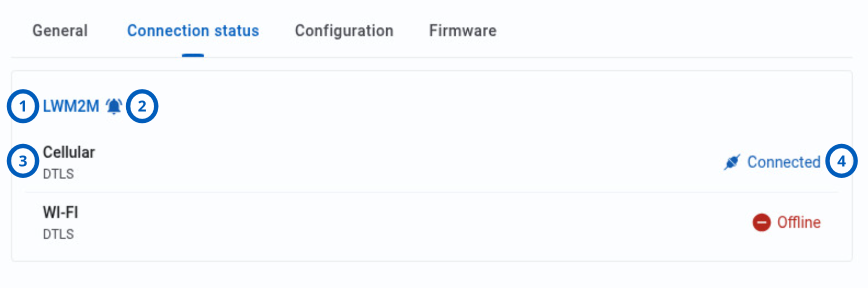Click the plug icon next to Connected
The height and width of the screenshot is (288, 868).
coord(732,162)
